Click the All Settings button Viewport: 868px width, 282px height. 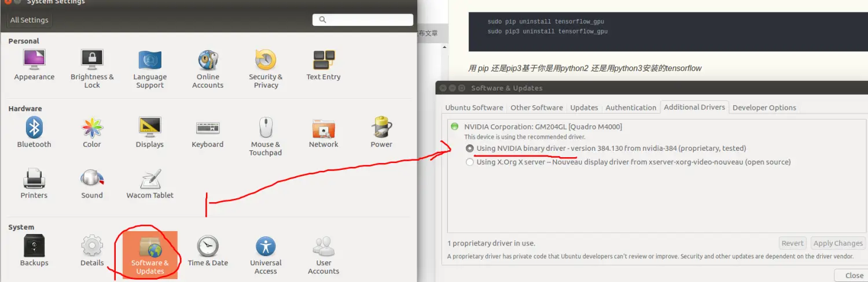30,20
